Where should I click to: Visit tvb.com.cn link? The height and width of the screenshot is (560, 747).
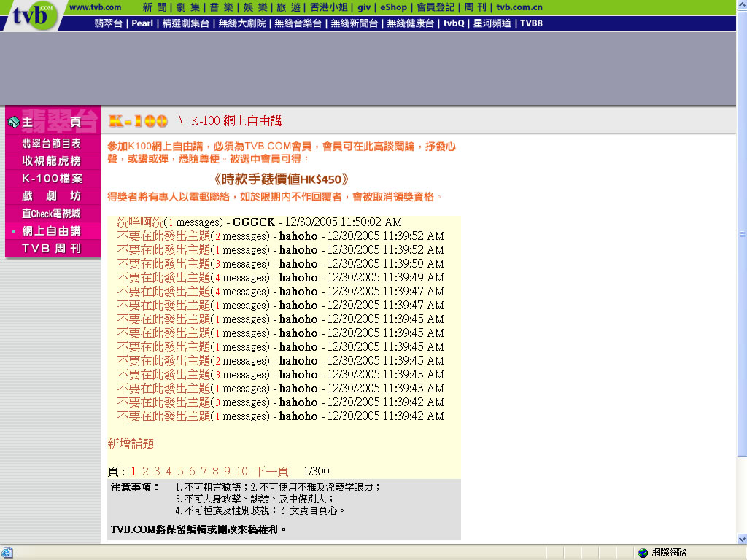(519, 7)
